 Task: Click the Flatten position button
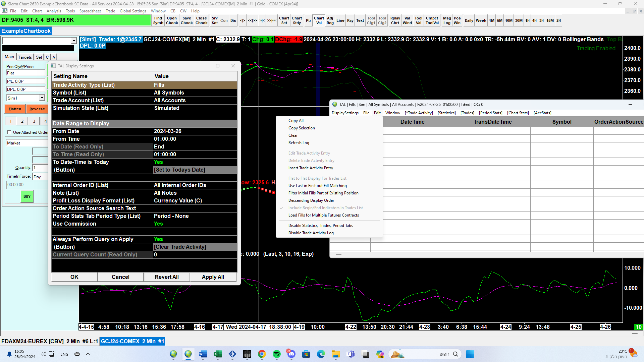[15, 109]
